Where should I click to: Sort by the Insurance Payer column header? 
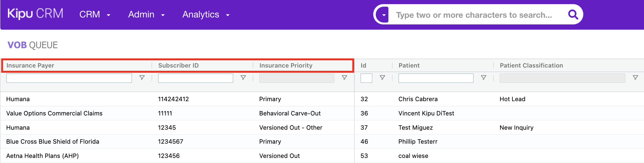point(30,65)
